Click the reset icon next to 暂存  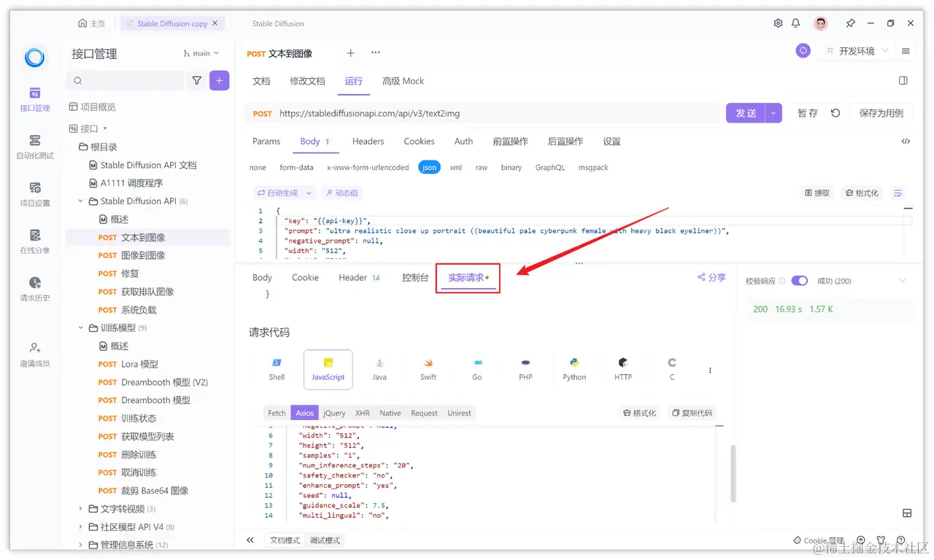[x=835, y=113]
